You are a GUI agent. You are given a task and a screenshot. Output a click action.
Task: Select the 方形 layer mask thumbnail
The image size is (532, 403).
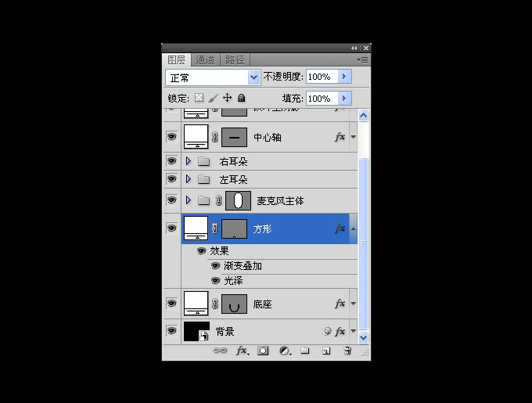(234, 228)
